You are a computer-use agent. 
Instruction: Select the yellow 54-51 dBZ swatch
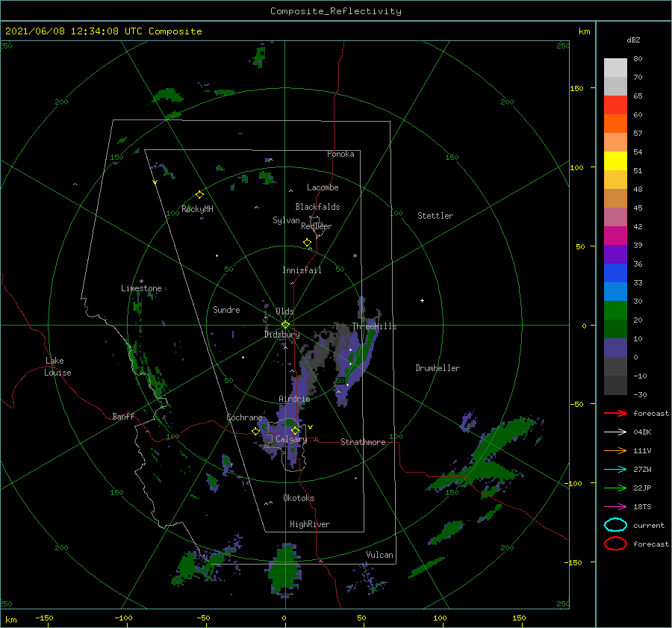click(615, 161)
